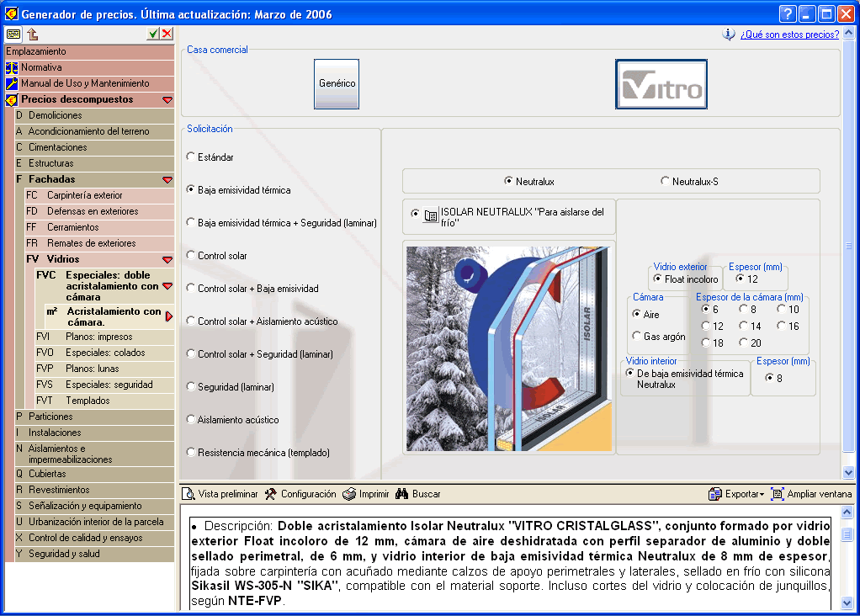Viewport: 860px width, 616px height.
Task: Click the Configuración tools icon
Action: [271, 494]
